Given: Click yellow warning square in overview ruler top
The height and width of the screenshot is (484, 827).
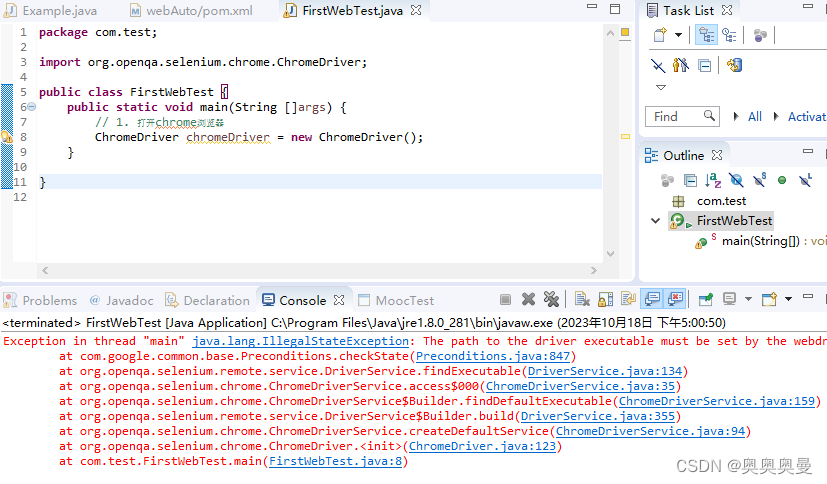Looking at the screenshot, I should [625, 32].
